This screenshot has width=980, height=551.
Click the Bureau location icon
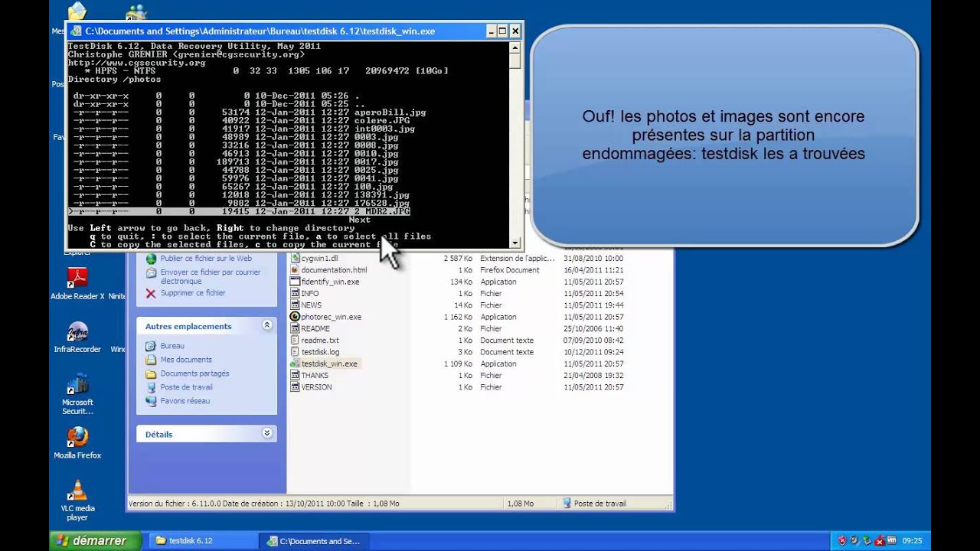151,346
